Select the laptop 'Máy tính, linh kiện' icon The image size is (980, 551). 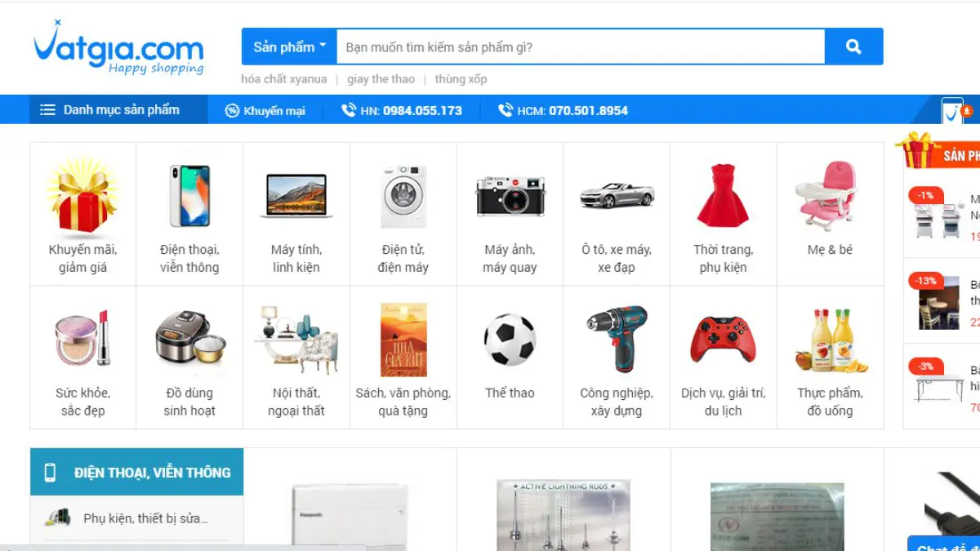[296, 196]
